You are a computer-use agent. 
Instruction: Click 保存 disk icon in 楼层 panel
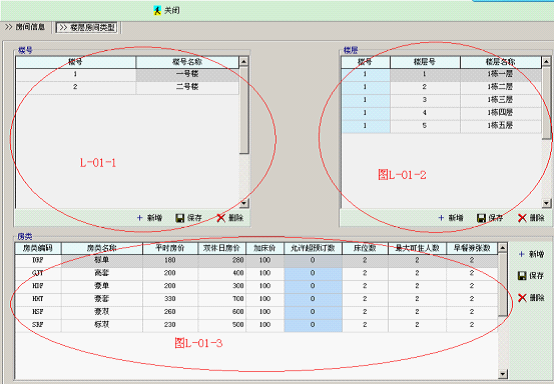click(481, 218)
